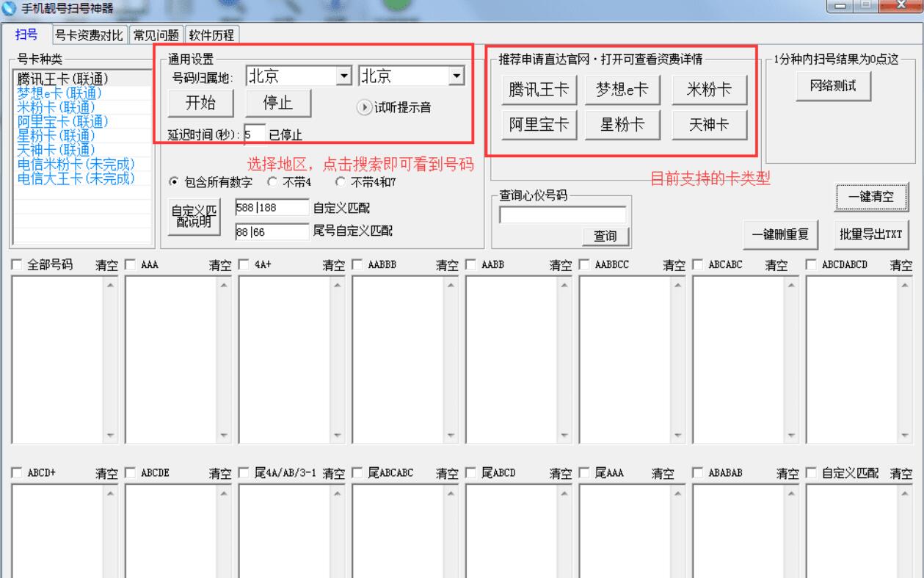This screenshot has width=924, height=578.
Task: Check the ABCDE pattern checkbox
Action: pos(130,473)
